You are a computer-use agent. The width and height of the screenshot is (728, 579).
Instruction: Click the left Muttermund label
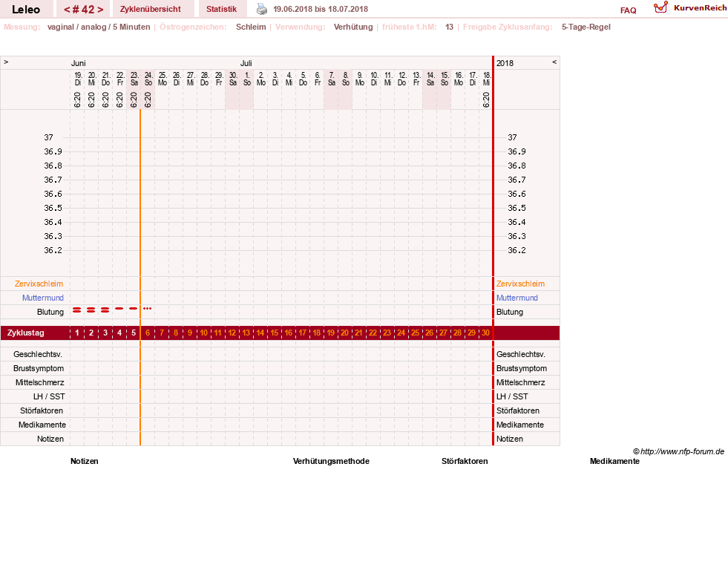(x=43, y=298)
